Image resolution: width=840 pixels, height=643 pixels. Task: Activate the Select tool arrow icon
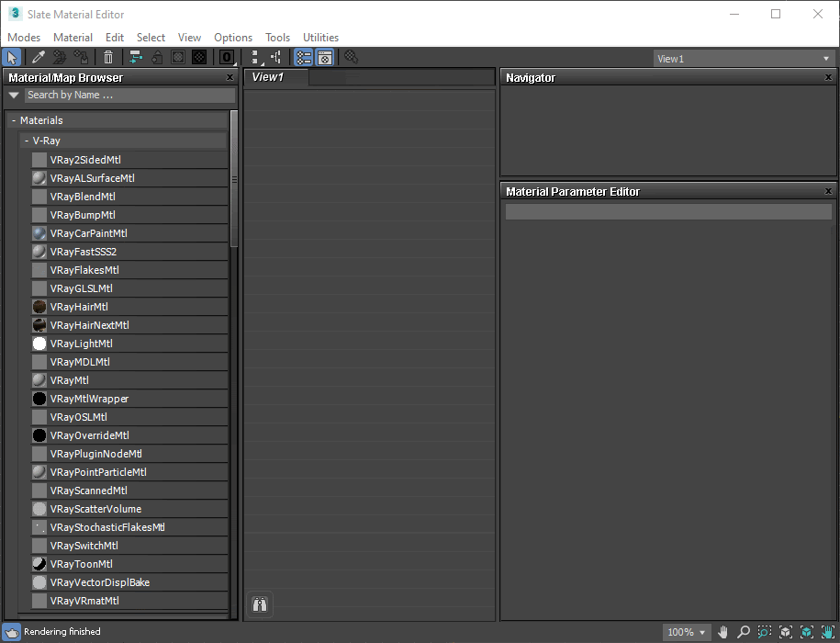13,58
